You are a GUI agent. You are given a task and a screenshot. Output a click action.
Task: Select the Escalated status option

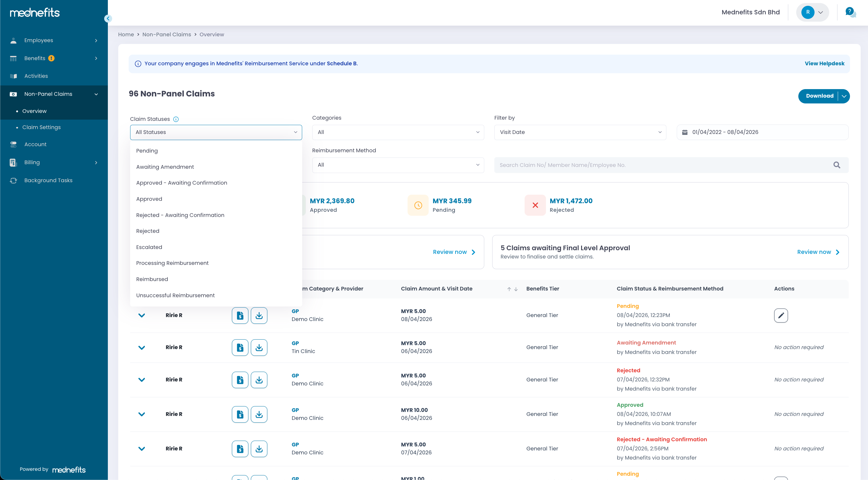pyautogui.click(x=149, y=247)
